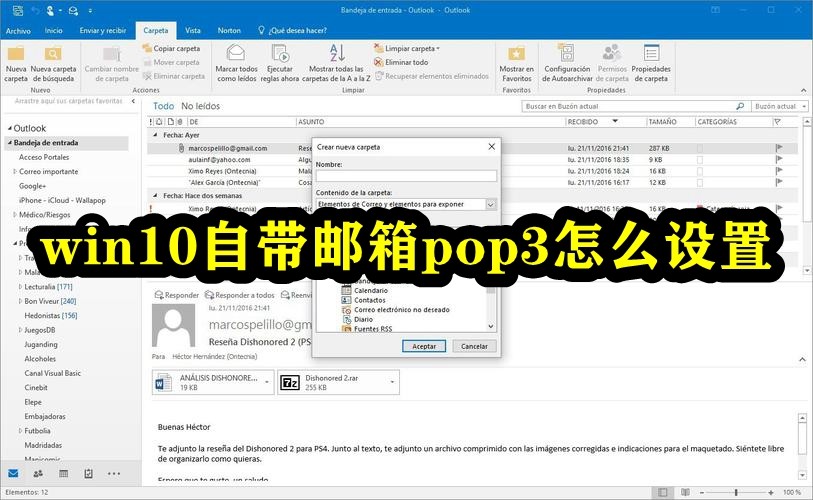Image resolution: width=813 pixels, height=500 pixels.
Task: Flag the aulainf@yahoo.com message
Action: pyautogui.click(x=779, y=160)
